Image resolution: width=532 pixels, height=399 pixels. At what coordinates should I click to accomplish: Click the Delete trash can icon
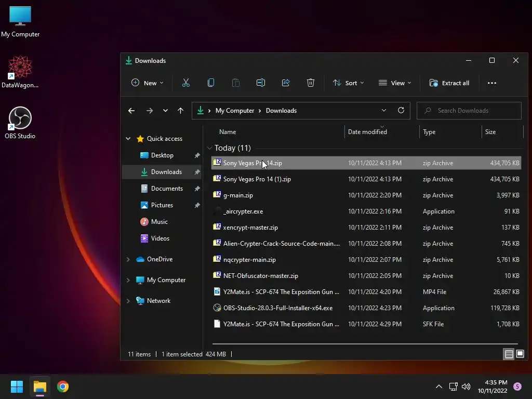pyautogui.click(x=311, y=83)
